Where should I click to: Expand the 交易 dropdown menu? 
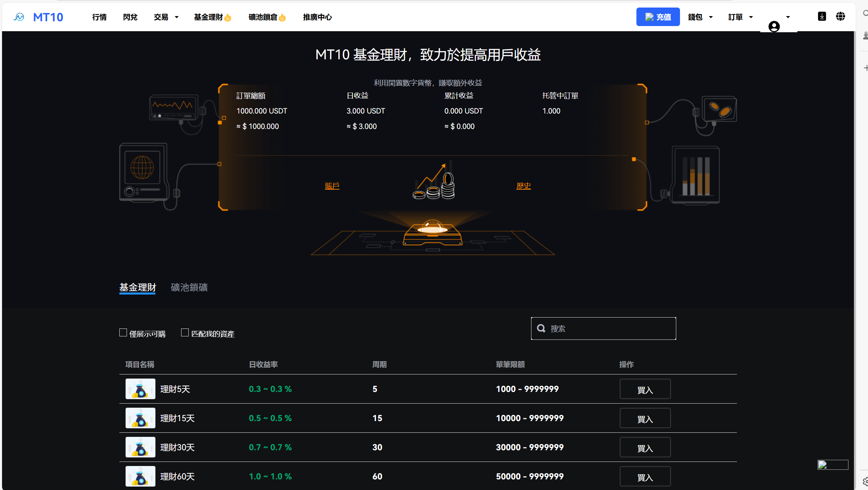(x=166, y=17)
